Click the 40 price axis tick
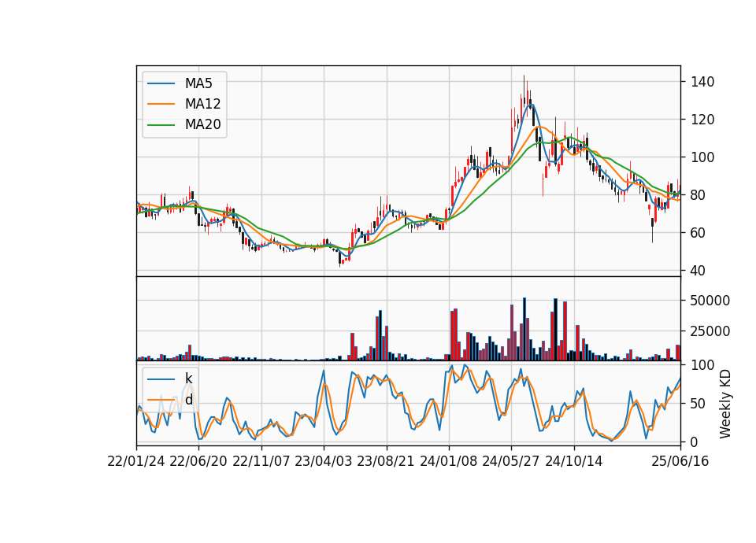This screenshot has height=543, width=756. pyautogui.click(x=699, y=271)
